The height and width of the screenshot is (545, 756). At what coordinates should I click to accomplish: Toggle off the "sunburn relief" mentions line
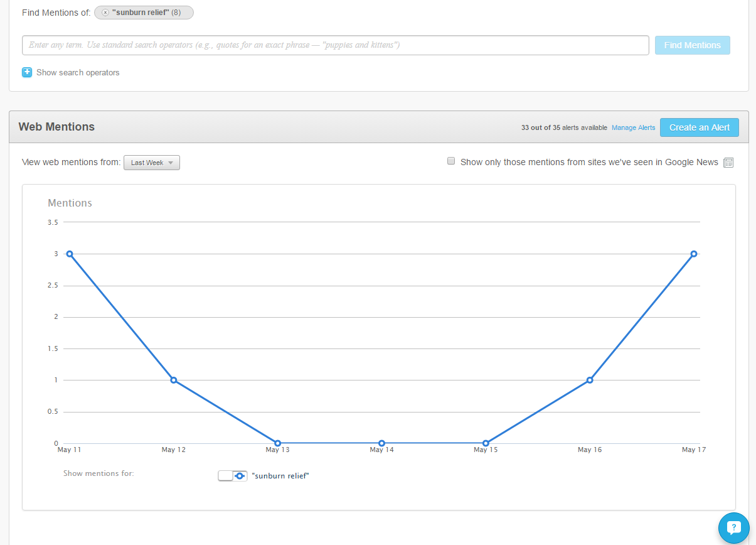click(233, 475)
